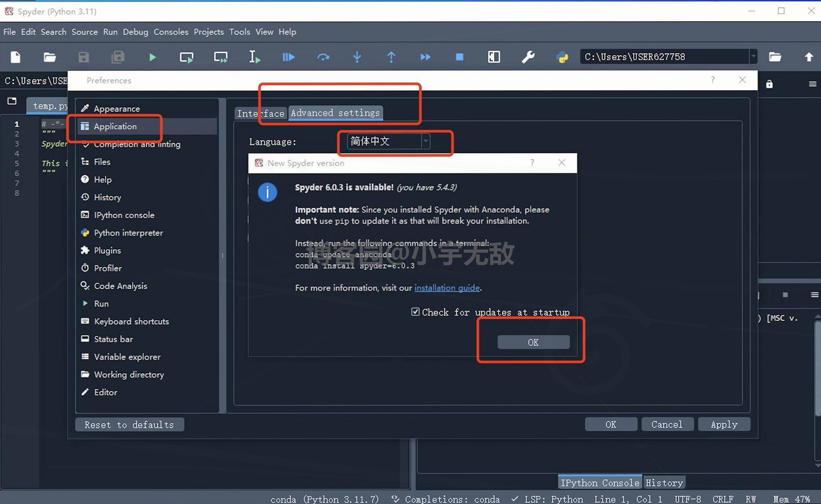This screenshot has height=504, width=821.
Task: Select IPython console preferences
Action: pyautogui.click(x=147, y=215)
